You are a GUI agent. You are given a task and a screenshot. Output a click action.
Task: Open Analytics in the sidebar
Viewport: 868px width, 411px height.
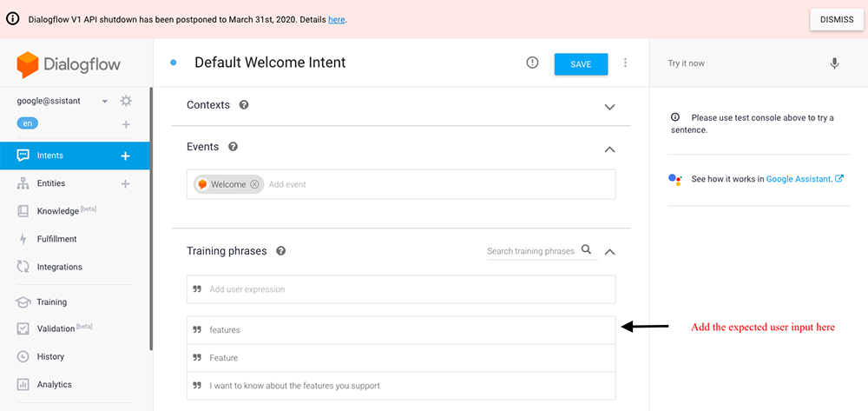tap(54, 384)
